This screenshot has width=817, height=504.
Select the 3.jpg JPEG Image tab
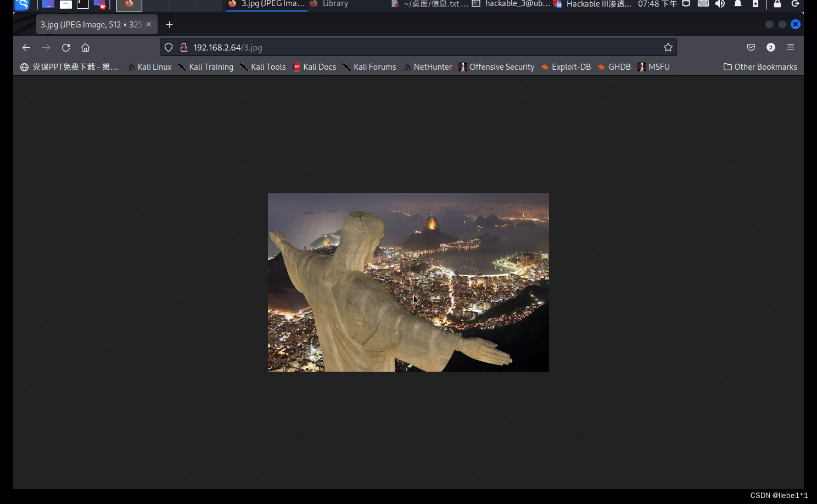97,25
